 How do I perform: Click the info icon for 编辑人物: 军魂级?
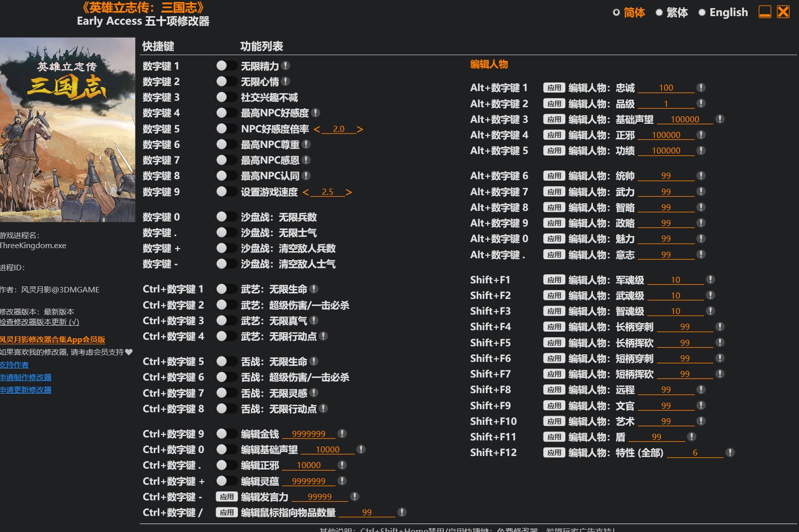click(710, 279)
